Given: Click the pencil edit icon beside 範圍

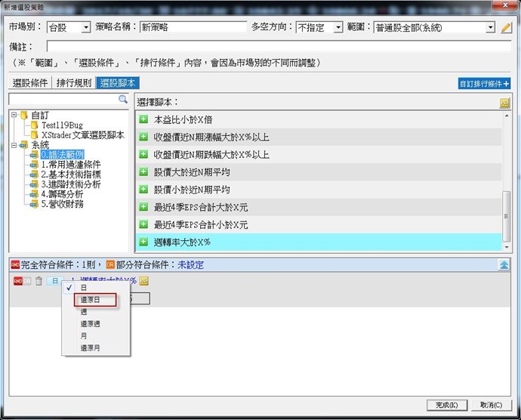Looking at the screenshot, I should 507,27.
